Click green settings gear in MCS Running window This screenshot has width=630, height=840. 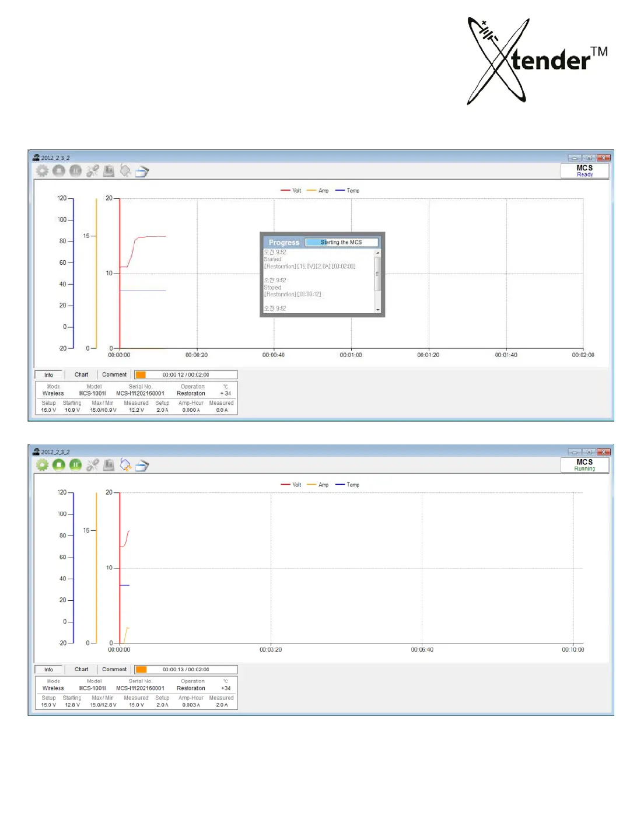point(43,465)
